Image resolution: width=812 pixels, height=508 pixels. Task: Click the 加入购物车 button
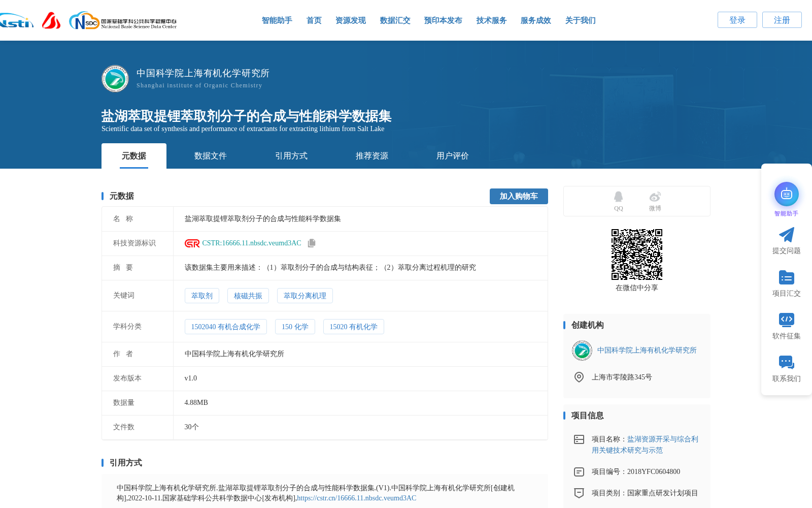click(x=519, y=196)
